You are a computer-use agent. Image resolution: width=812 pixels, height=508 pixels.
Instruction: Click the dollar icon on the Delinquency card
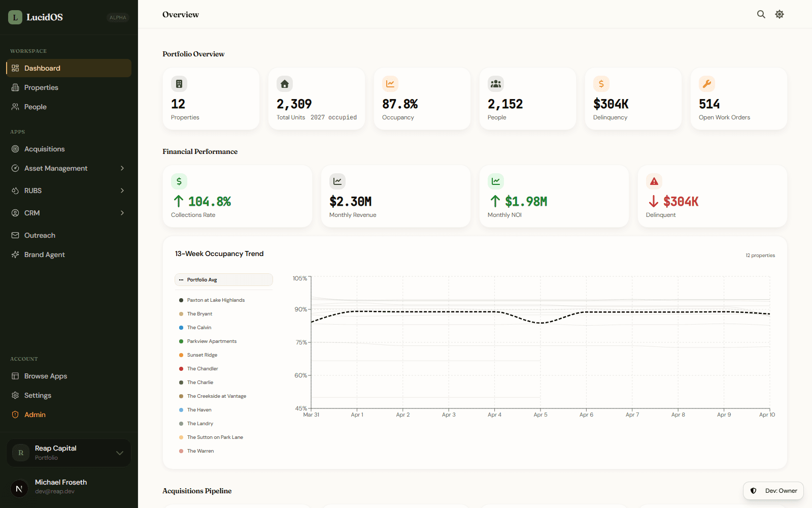[601, 84]
